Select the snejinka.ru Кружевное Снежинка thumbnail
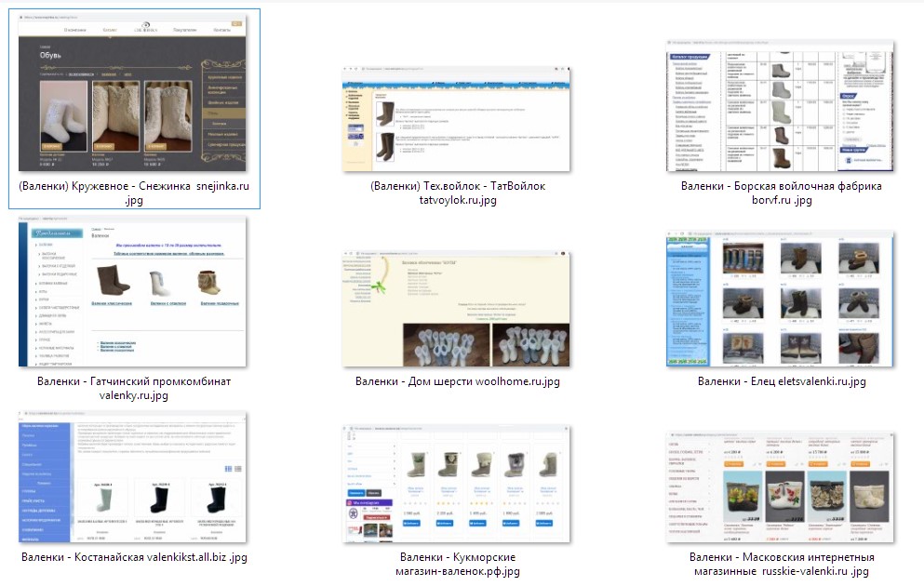Image resolution: width=924 pixels, height=586 pixels. coord(132,92)
